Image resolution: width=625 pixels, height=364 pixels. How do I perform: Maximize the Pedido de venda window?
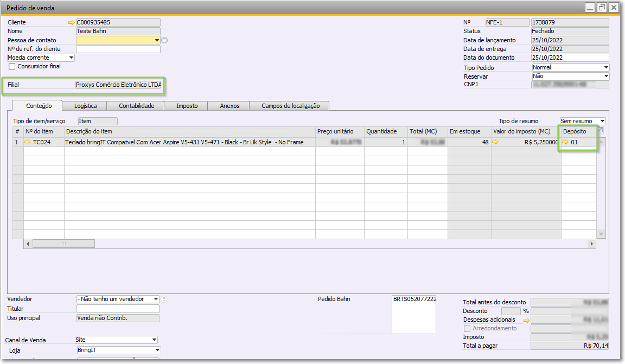(602, 7)
